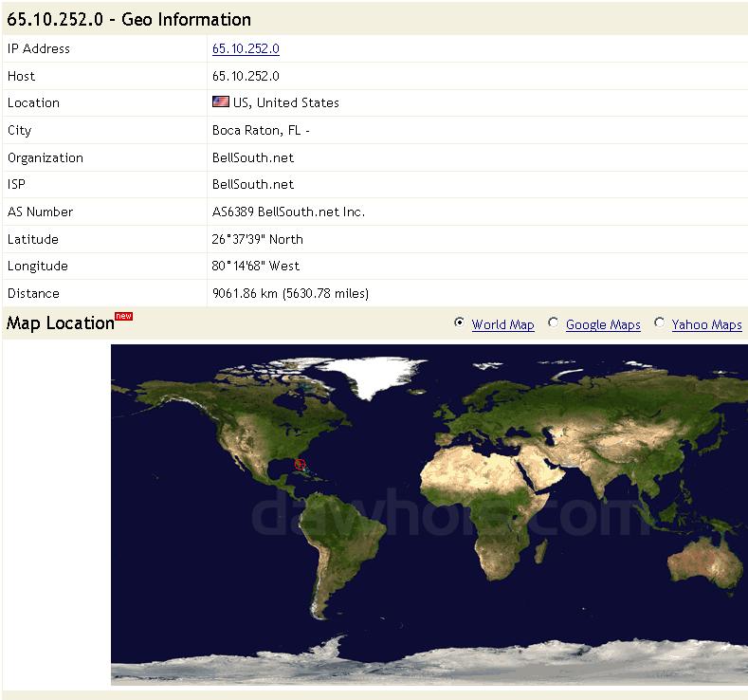Follow the Yahoo Maps text link
This screenshot has width=748, height=700.
706,324
